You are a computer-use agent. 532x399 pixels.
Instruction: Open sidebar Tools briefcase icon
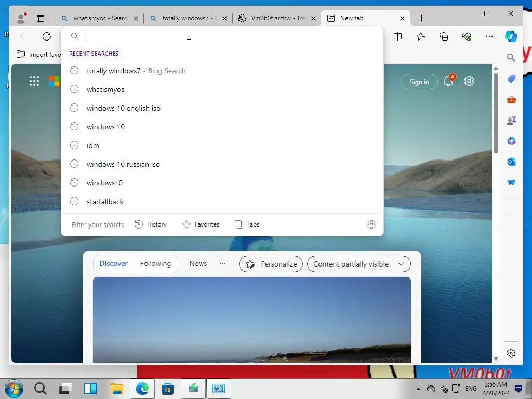(x=511, y=100)
